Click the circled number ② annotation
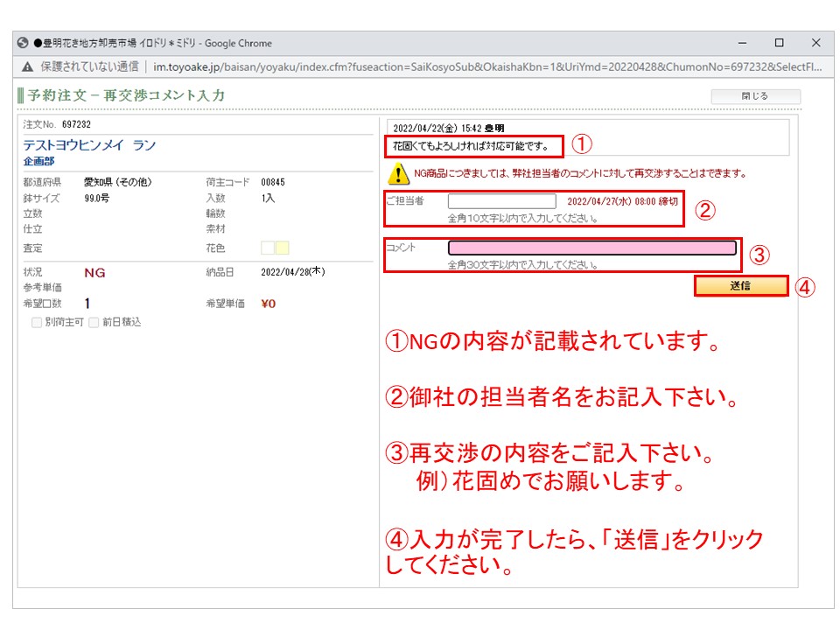 (705, 210)
